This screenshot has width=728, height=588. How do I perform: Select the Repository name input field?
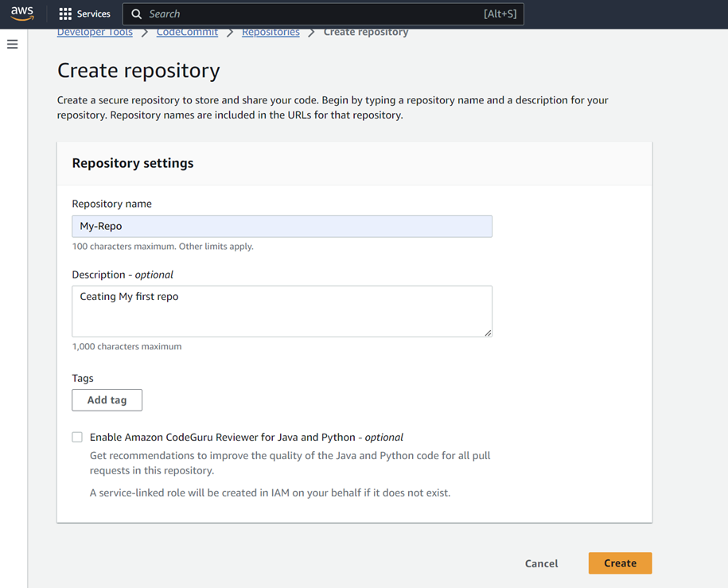(x=282, y=226)
